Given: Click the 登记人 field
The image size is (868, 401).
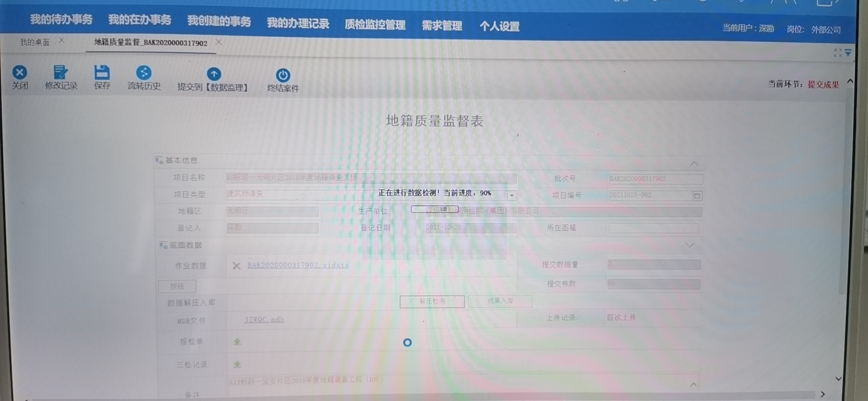Looking at the screenshot, I should [x=273, y=228].
